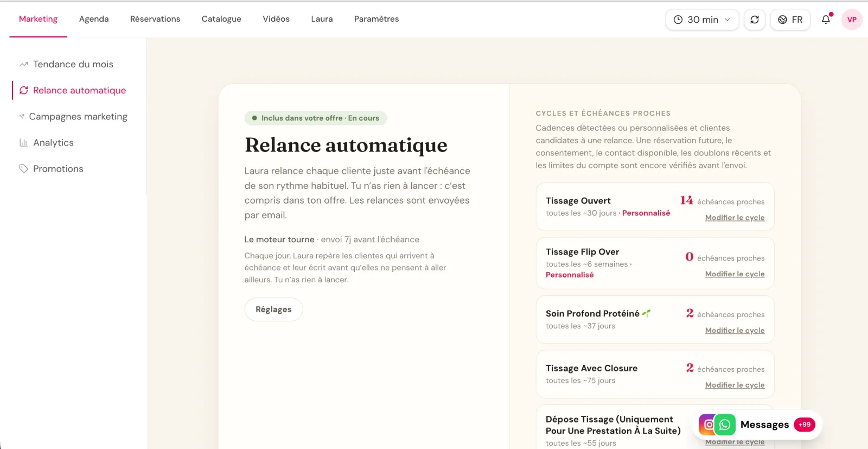This screenshot has height=449, width=868.
Task: Click the refresh sync icon button
Action: [x=755, y=20]
